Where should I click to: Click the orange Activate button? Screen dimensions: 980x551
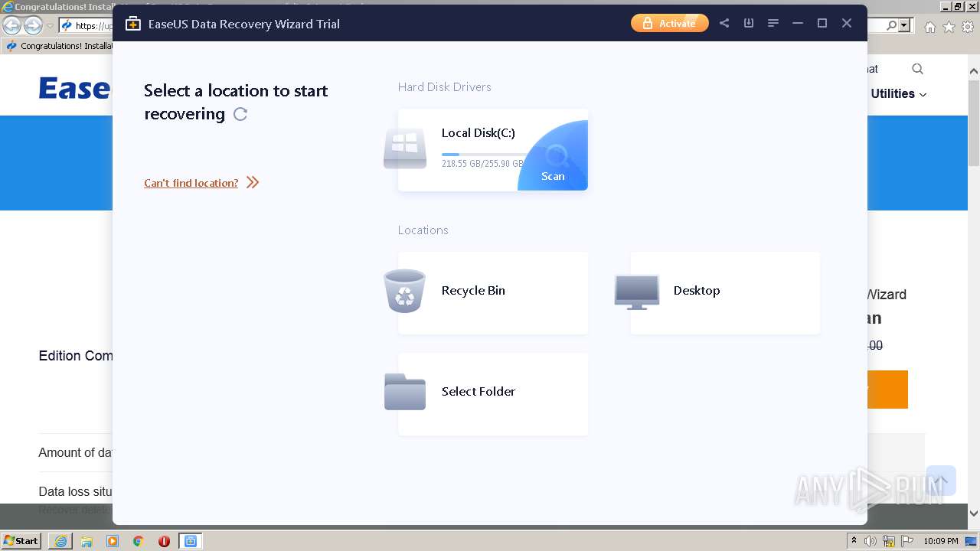[x=670, y=23]
